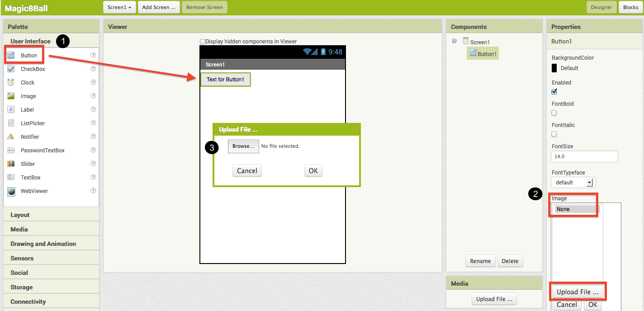Expand the Connectivity palette section
644x311 pixels.
(x=51, y=302)
